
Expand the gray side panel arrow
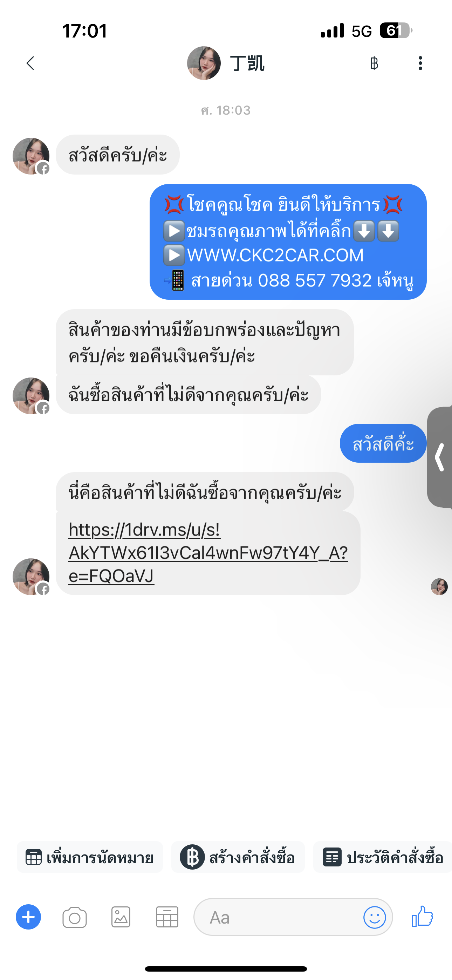point(439,457)
